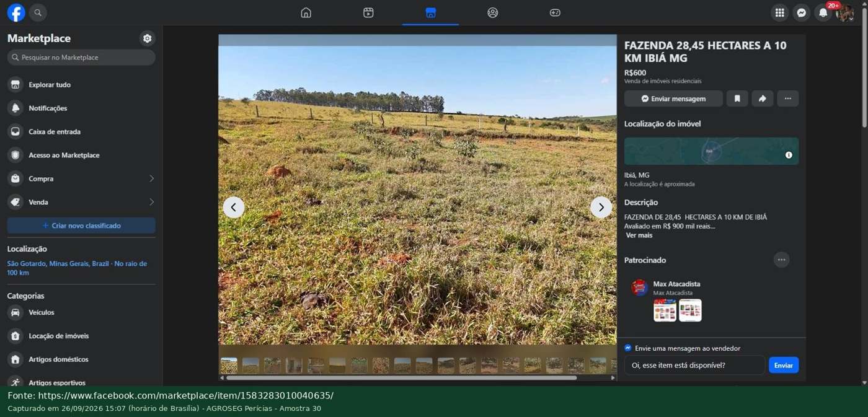
Task: Show the next listing photo
Action: click(x=601, y=207)
